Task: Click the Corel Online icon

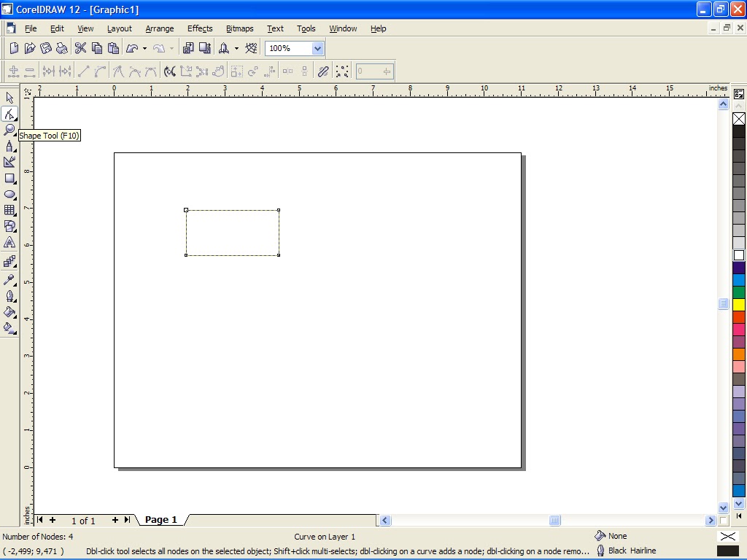Action: click(x=251, y=48)
